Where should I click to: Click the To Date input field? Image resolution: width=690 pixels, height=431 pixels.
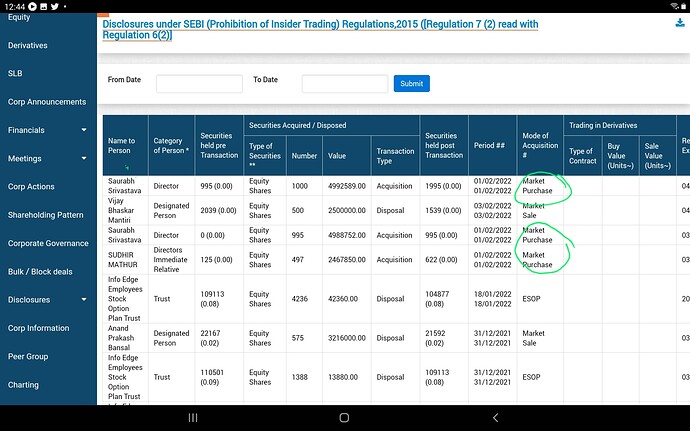click(x=344, y=84)
